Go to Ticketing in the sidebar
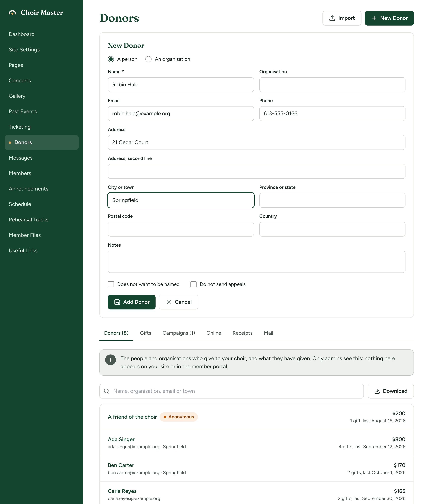This screenshot has height=504, width=430. (42, 127)
